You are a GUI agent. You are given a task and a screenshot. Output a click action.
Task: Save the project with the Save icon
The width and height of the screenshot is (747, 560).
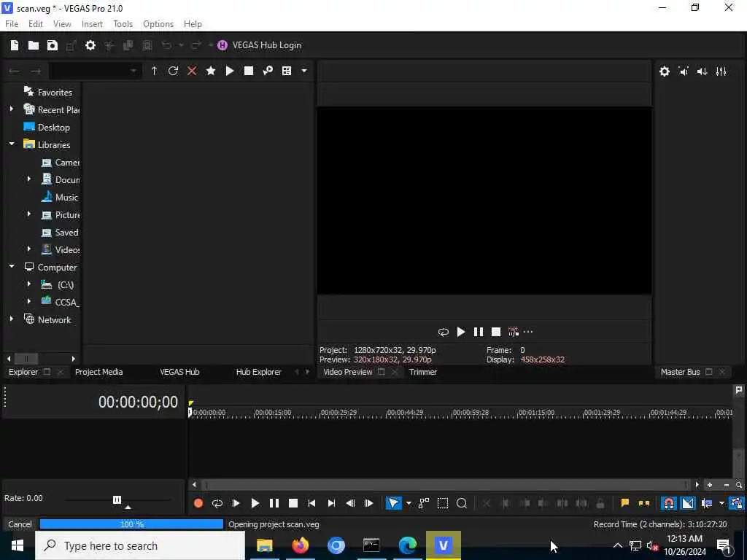(x=53, y=45)
